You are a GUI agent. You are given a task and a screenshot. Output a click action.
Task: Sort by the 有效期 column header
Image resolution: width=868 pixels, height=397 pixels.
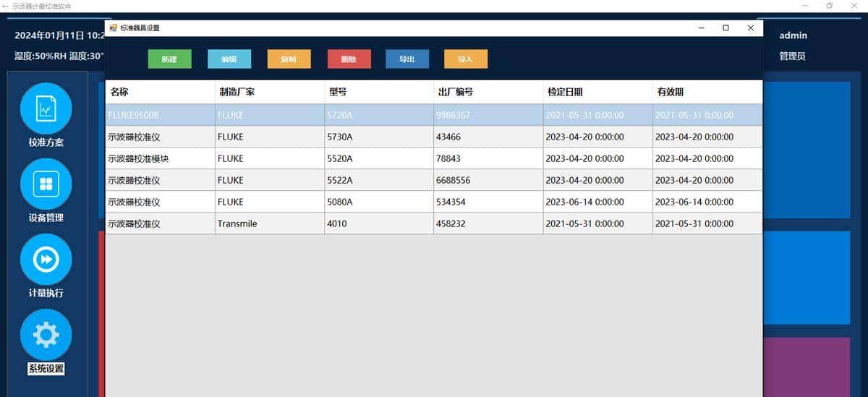pyautogui.click(x=707, y=92)
